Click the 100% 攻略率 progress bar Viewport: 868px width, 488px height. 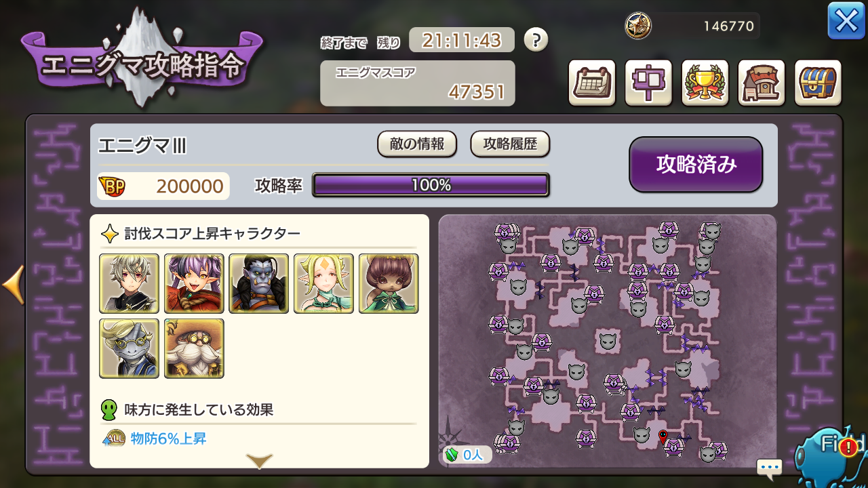click(x=431, y=185)
